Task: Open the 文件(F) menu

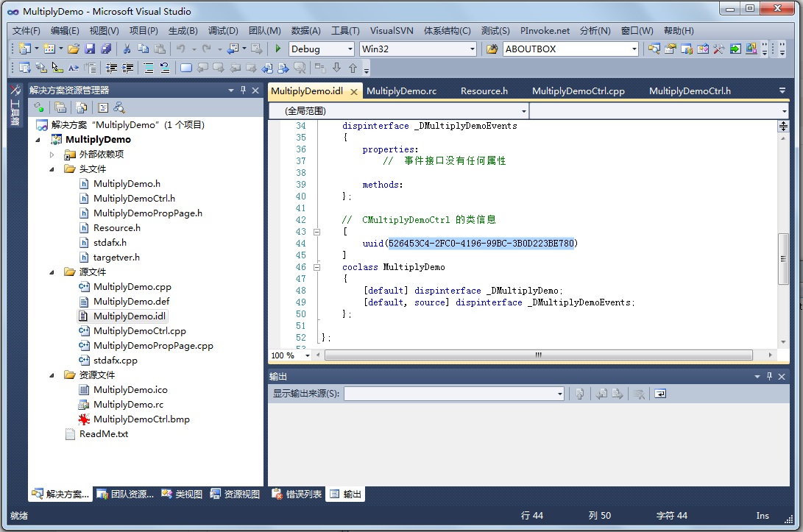Action: 26,31
